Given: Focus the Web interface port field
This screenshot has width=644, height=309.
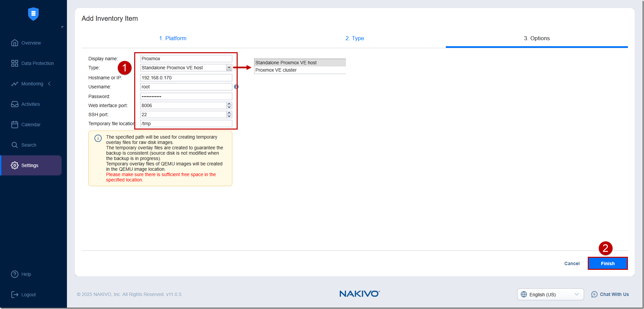Looking at the screenshot, I should pyautogui.click(x=183, y=105).
